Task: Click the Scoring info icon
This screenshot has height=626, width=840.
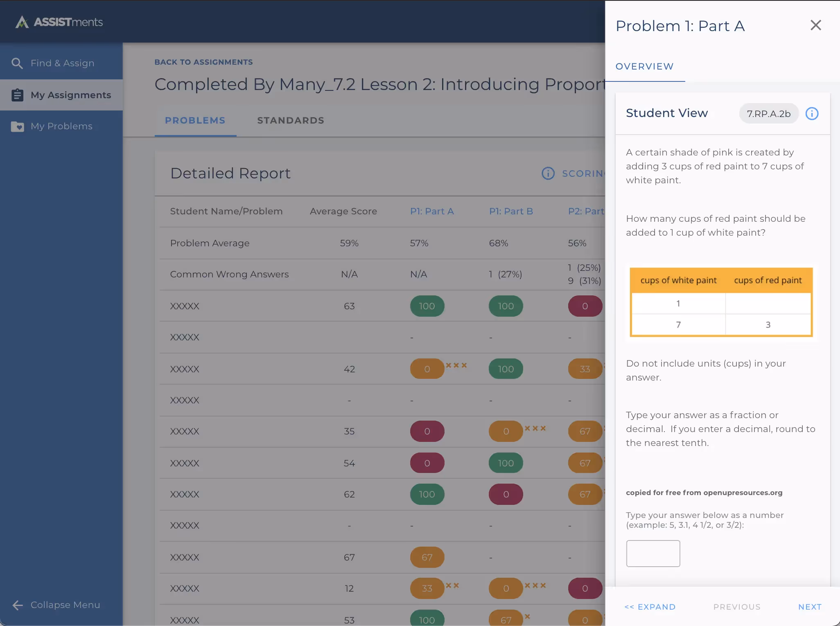Action: tap(548, 173)
